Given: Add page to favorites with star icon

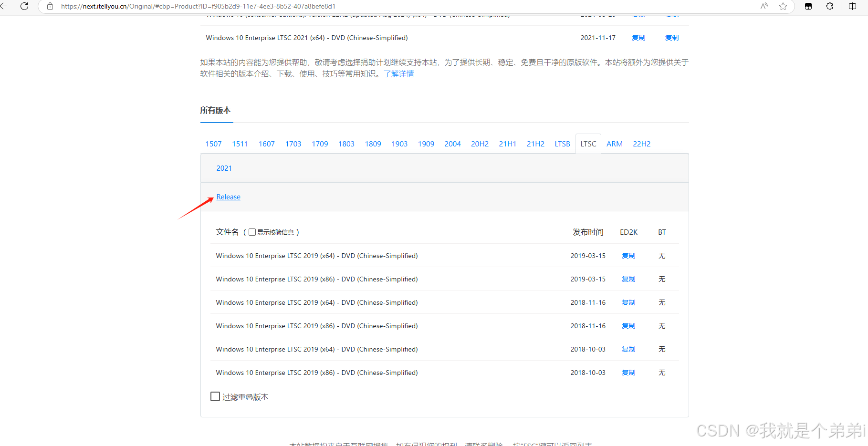Looking at the screenshot, I should pos(783,6).
